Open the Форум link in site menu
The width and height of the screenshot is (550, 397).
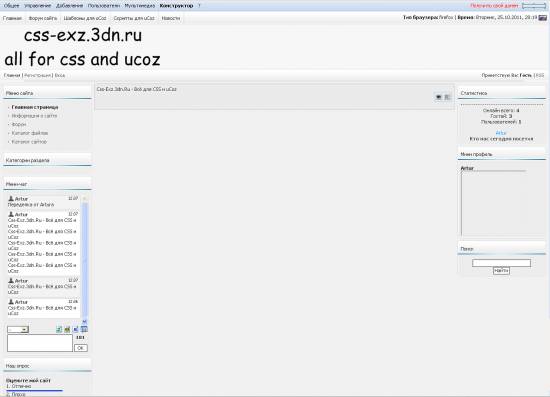coord(19,125)
